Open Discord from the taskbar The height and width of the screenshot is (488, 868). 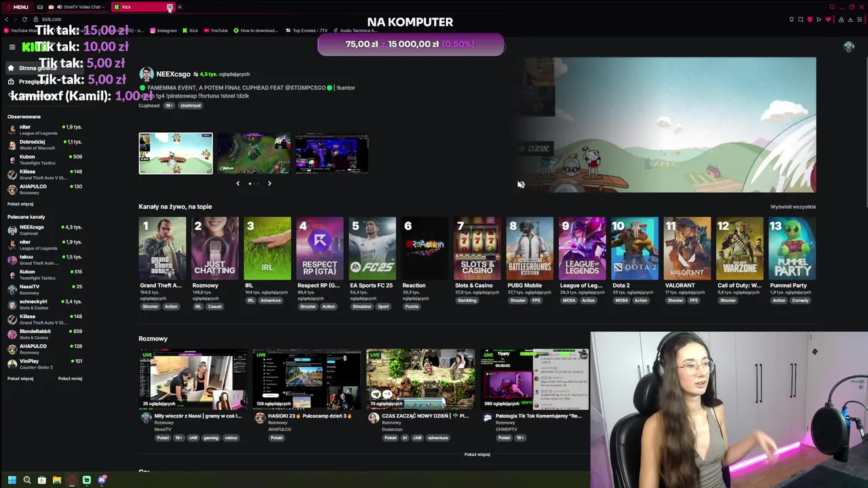[x=102, y=480]
